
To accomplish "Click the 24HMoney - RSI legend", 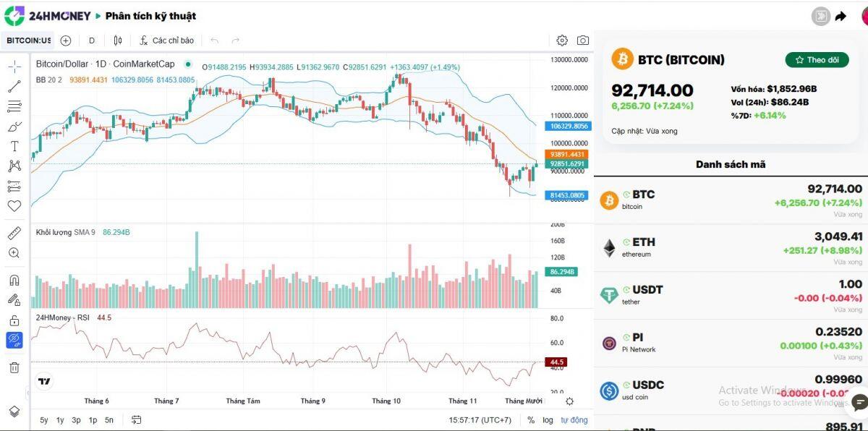I will (64, 317).
